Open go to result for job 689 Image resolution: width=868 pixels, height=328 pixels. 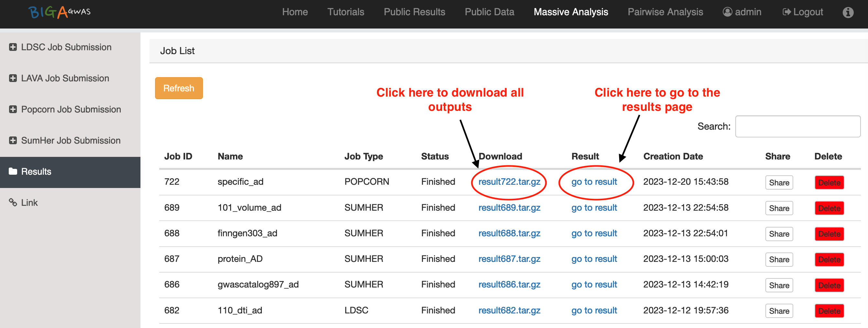point(594,207)
